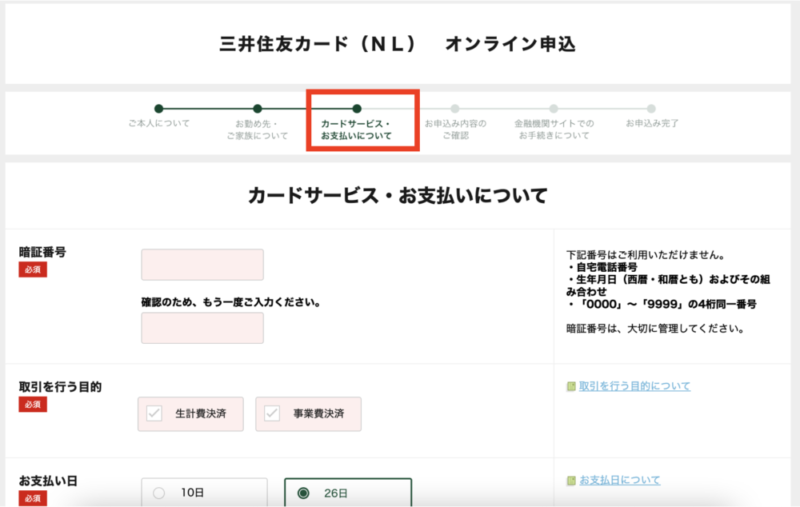Click the 必須 badge under 取引を行う目的
Image resolution: width=800 pixels, height=507 pixels.
[33, 404]
